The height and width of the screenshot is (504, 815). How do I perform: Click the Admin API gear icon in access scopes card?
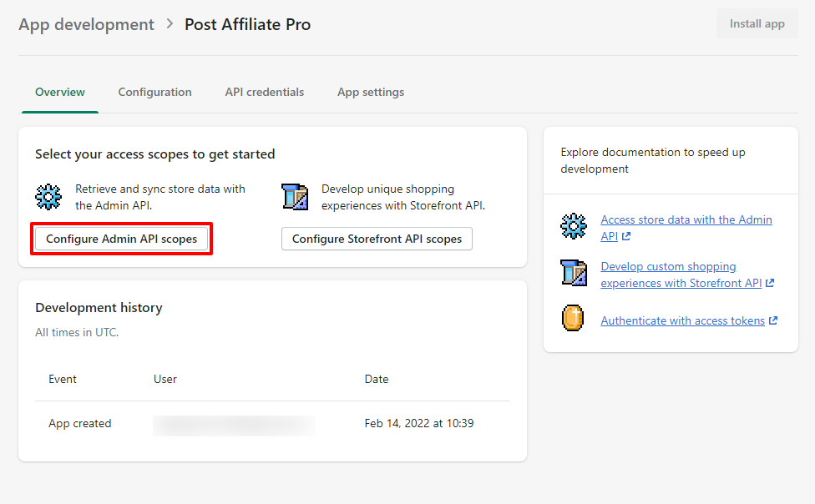pos(48,198)
